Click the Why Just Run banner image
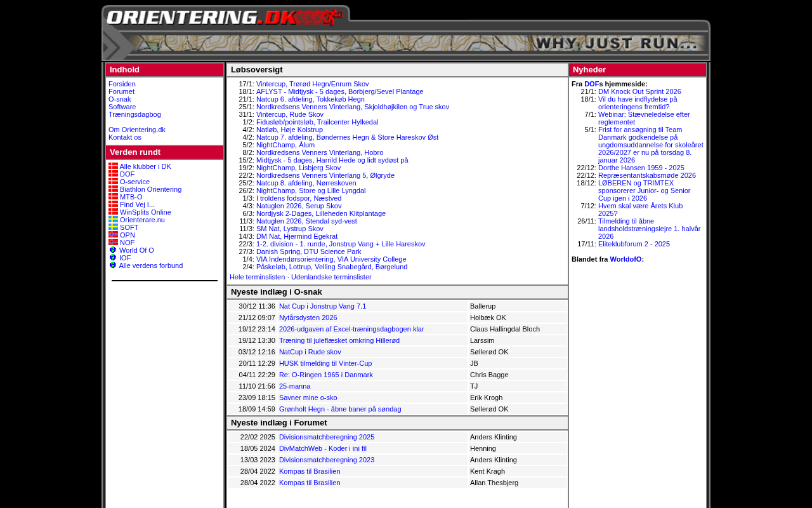This screenshot has width=812, height=508. pos(615,44)
